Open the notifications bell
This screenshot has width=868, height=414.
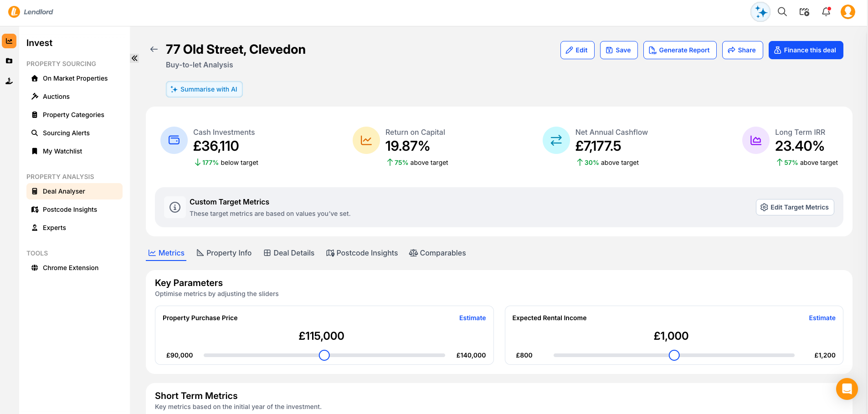[826, 12]
